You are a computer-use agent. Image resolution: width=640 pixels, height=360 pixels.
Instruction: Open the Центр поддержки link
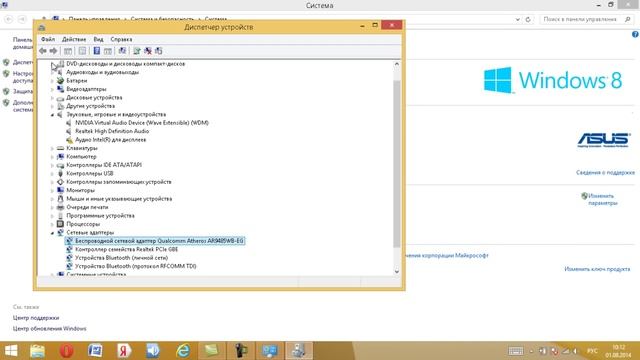click(36, 318)
